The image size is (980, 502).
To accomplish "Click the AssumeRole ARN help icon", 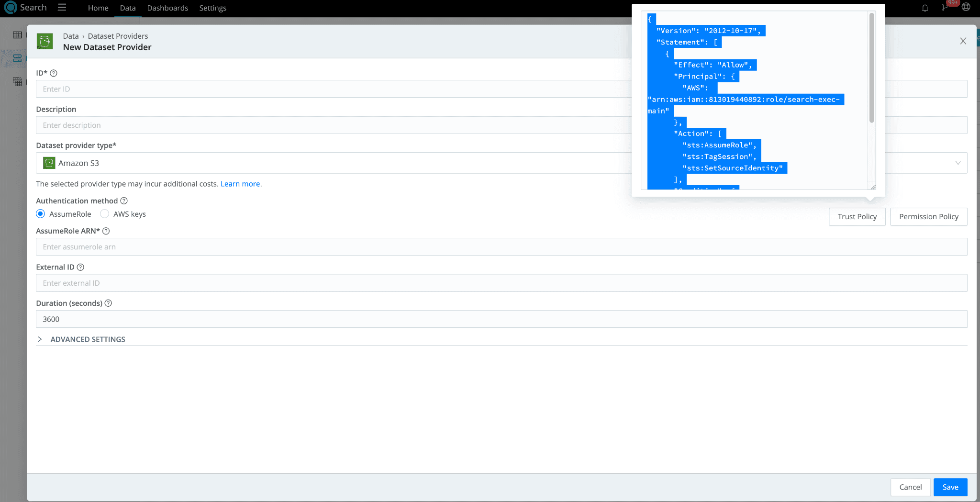I will (106, 231).
